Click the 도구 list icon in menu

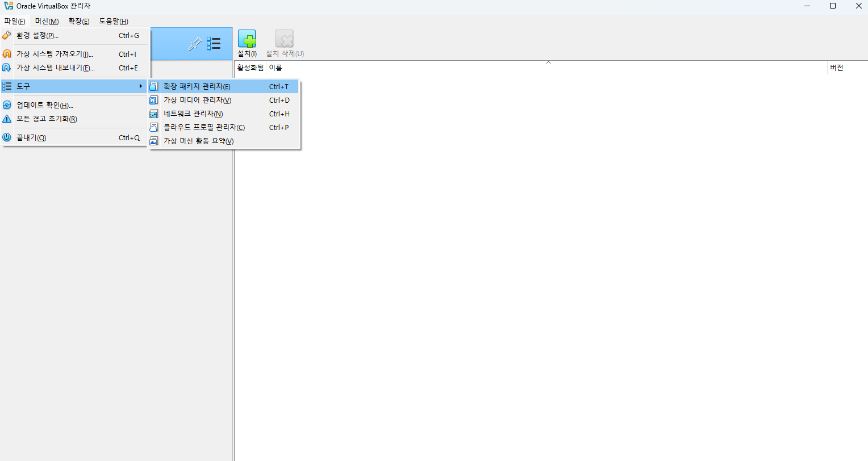(7, 86)
